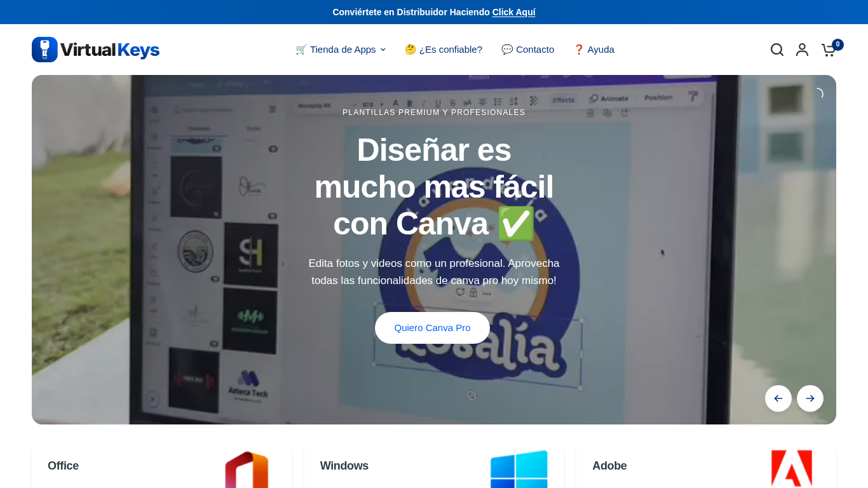The image size is (868, 488).
Task: Click the heading Diseñar es mucho mas fácil
Action: (434, 187)
